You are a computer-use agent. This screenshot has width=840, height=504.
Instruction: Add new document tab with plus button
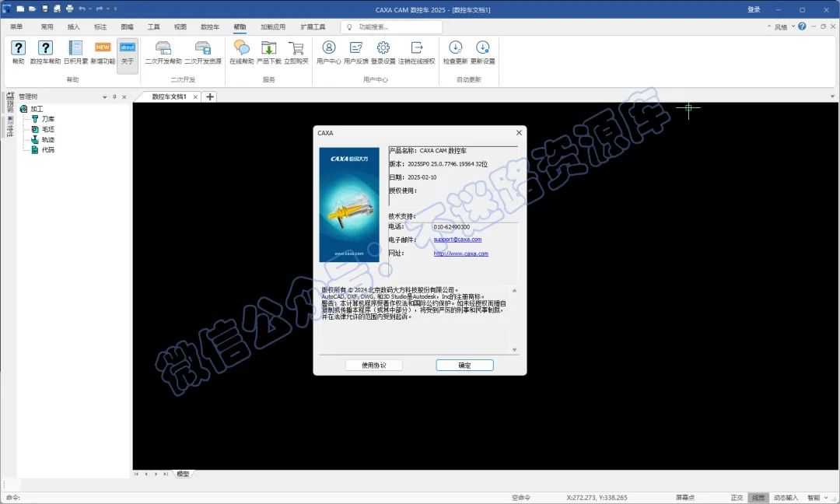click(x=210, y=97)
